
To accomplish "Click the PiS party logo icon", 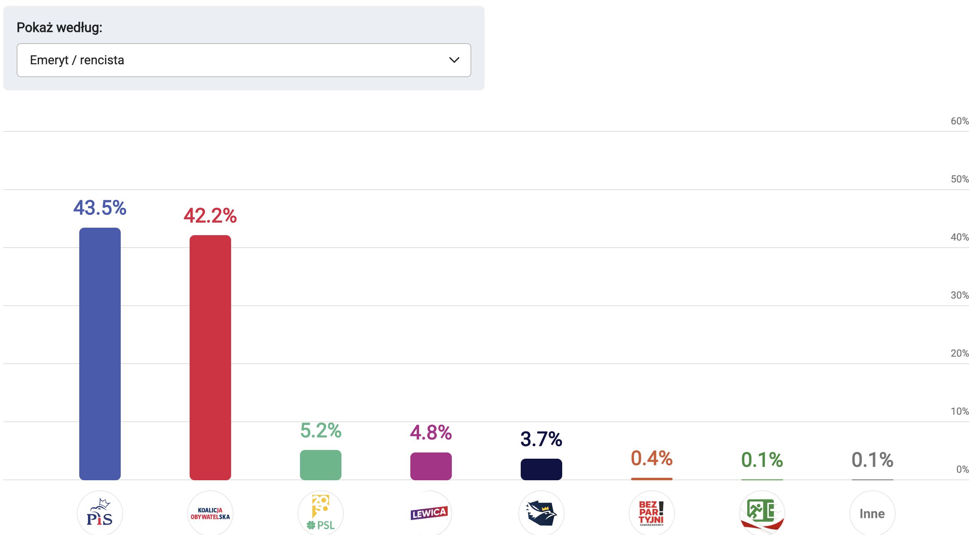I will point(100,513).
